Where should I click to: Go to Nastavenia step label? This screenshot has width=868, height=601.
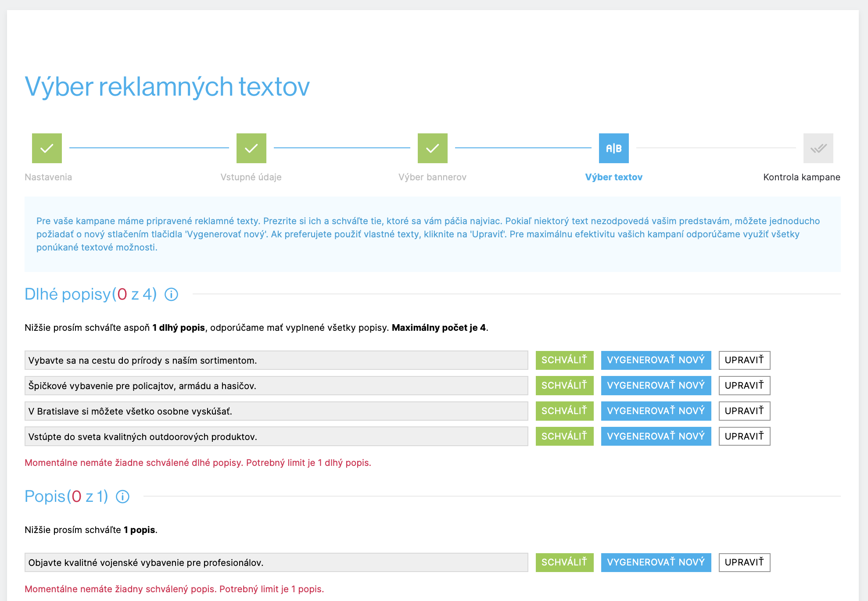pos(48,177)
